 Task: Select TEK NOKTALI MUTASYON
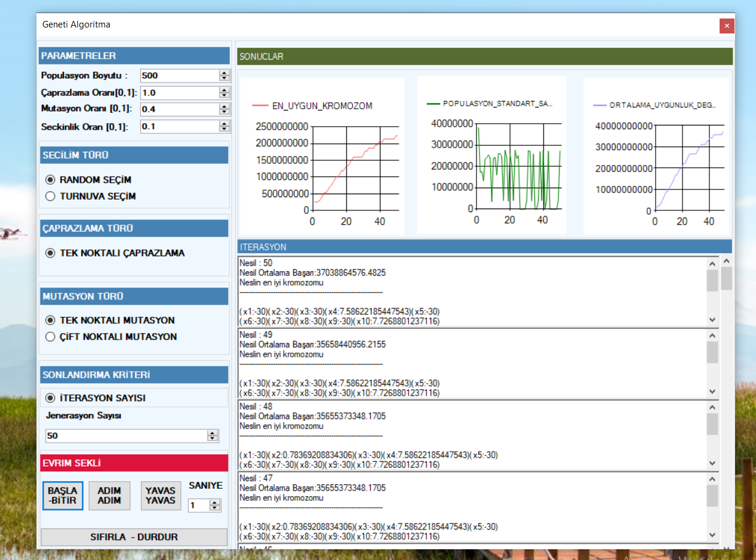(x=50, y=320)
